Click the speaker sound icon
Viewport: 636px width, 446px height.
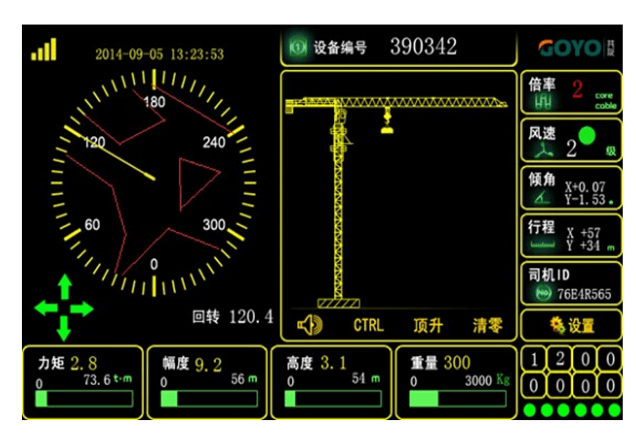pyautogui.click(x=309, y=325)
